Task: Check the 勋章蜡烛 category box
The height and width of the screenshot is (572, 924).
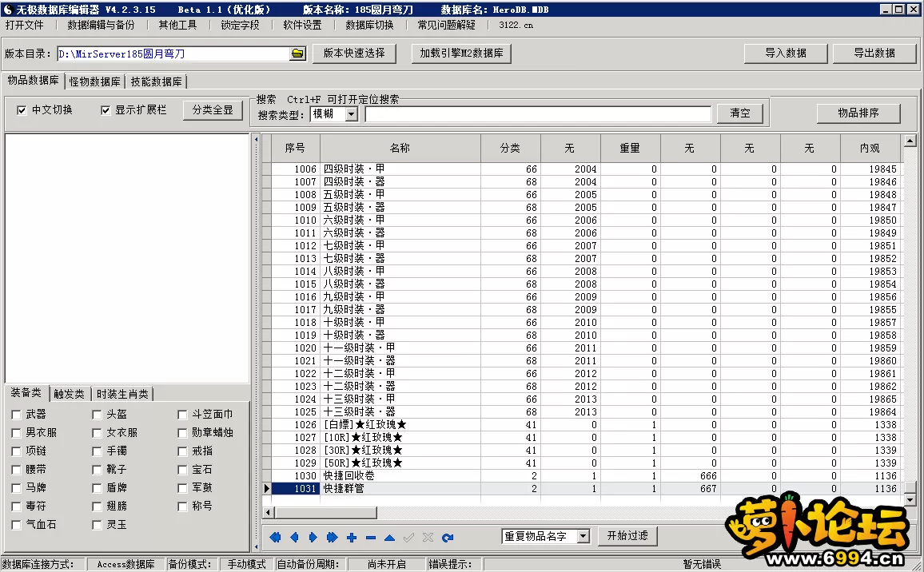Action: point(183,433)
